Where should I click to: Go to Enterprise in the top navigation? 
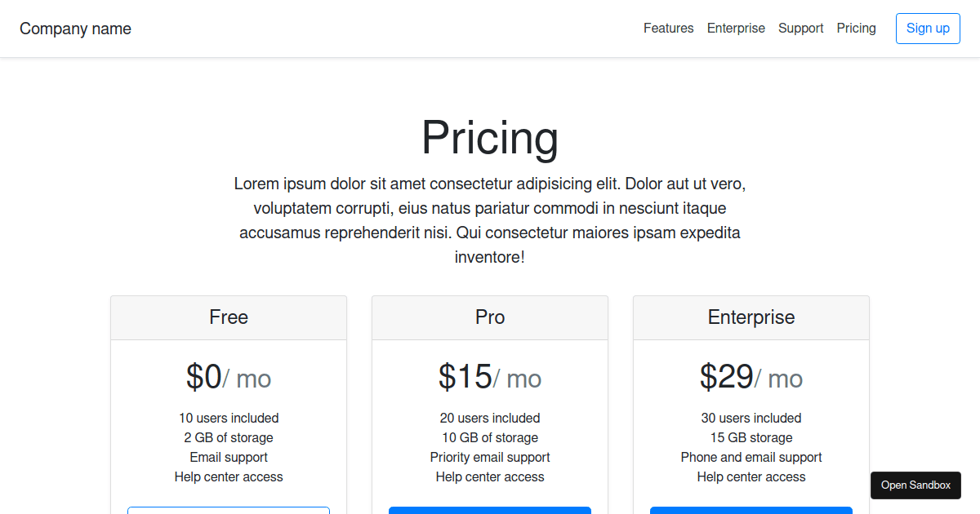click(x=736, y=29)
